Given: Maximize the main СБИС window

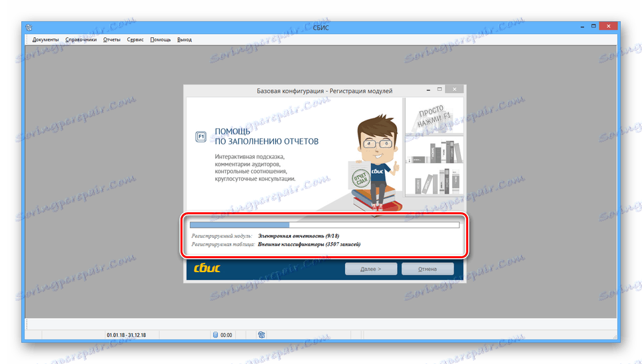Looking at the screenshot, I should click(593, 26).
